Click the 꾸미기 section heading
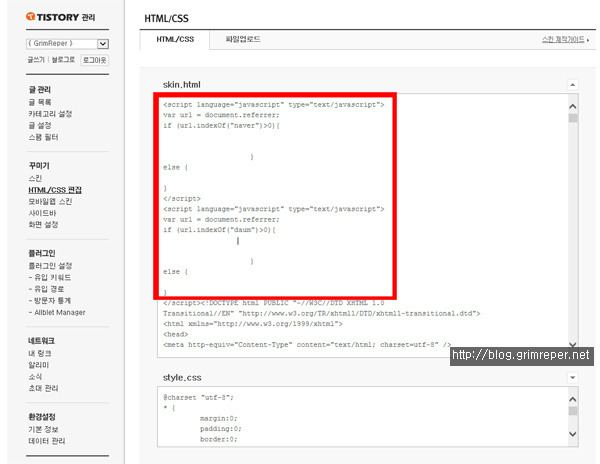 click(x=39, y=166)
